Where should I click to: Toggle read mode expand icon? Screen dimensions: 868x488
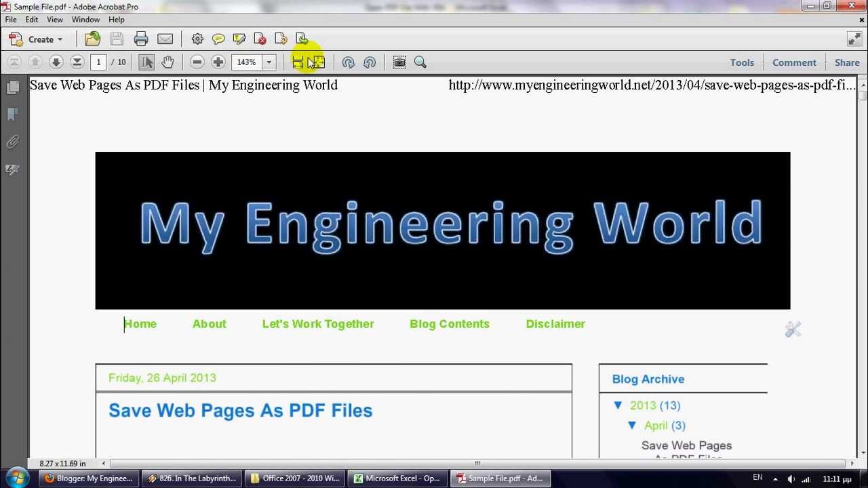point(854,39)
